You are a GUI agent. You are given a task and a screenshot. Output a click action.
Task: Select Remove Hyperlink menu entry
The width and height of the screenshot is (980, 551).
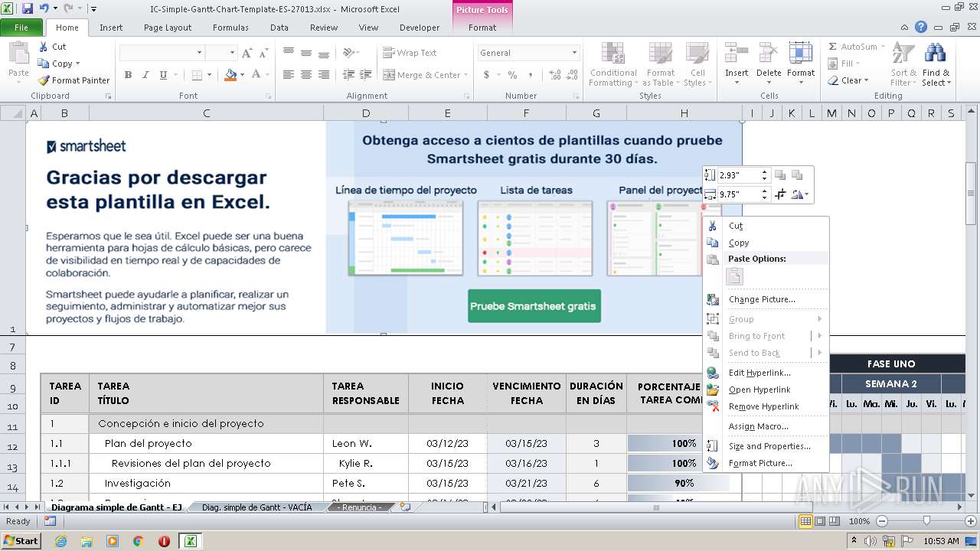click(766, 406)
